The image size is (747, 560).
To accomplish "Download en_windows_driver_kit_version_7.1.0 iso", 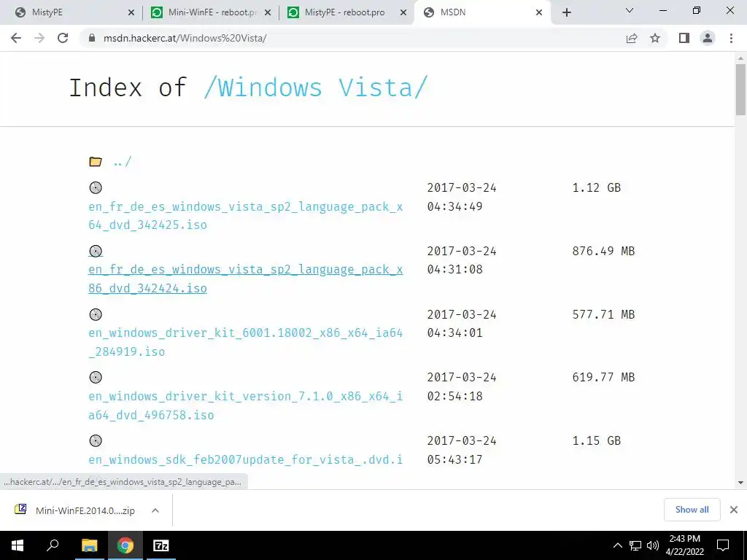I will click(x=245, y=405).
